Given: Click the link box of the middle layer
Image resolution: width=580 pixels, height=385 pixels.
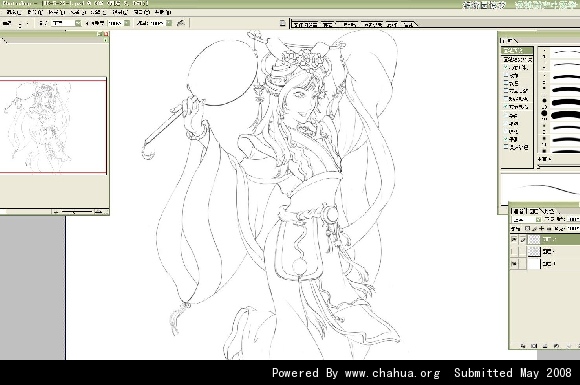Looking at the screenshot, I should [x=522, y=252].
